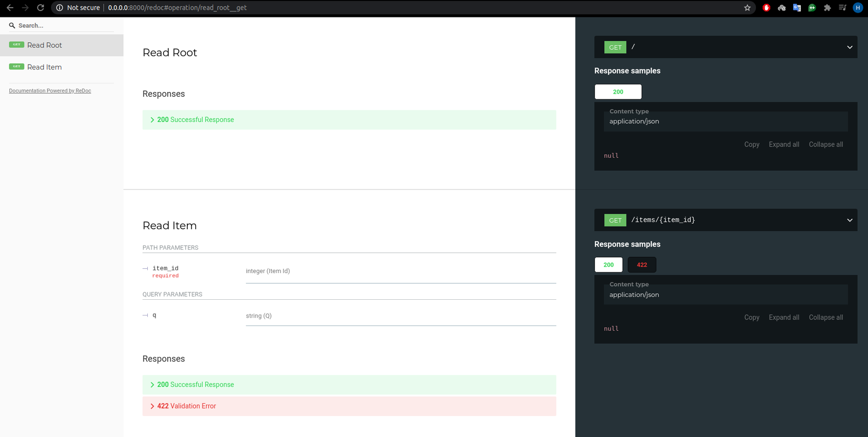Open the browser profile avatar H
This screenshot has height=437, width=868.
click(x=858, y=8)
